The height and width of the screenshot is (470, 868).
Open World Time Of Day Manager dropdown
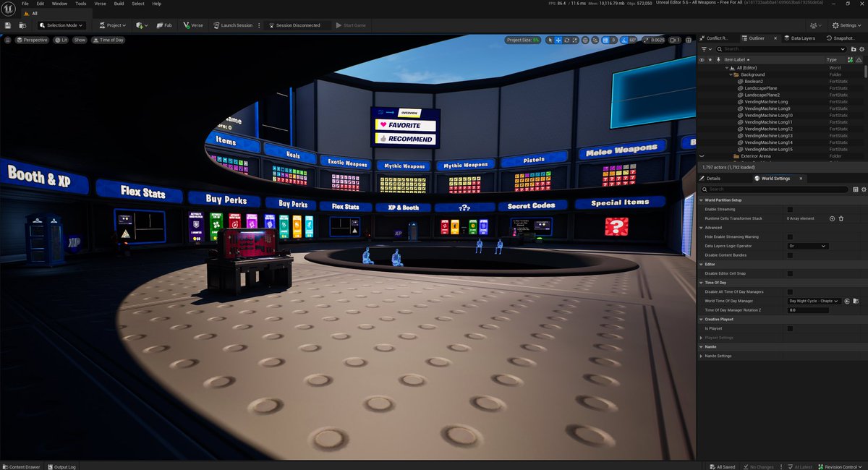(x=814, y=301)
